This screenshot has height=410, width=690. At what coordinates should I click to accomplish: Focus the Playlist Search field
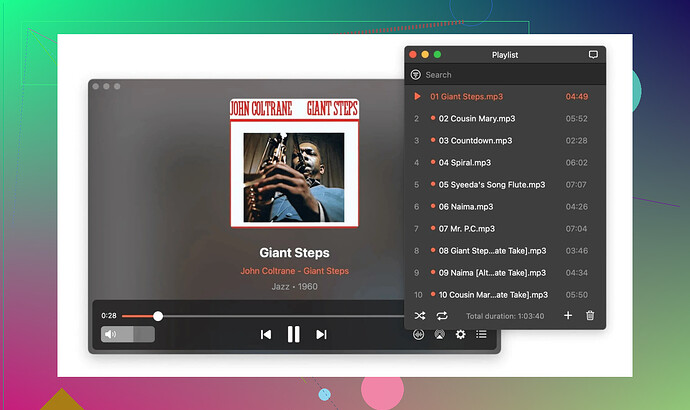tap(505, 75)
